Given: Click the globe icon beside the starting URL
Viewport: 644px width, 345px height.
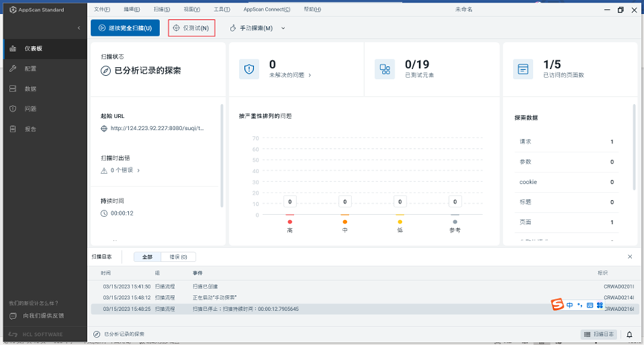Looking at the screenshot, I should click(x=104, y=129).
